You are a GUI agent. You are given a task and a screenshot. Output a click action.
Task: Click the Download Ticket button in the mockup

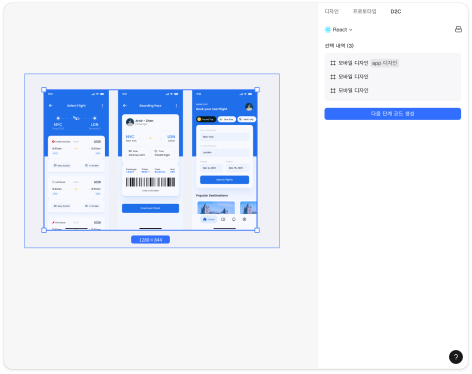tap(150, 208)
